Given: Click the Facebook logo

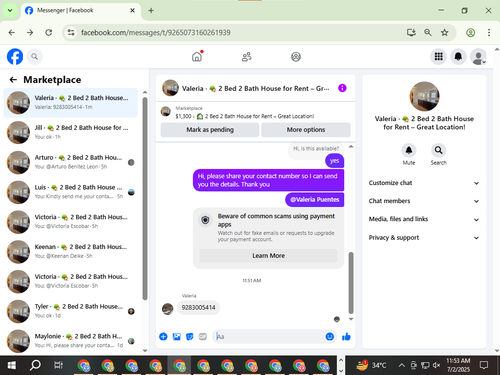Looking at the screenshot, I should [15, 57].
